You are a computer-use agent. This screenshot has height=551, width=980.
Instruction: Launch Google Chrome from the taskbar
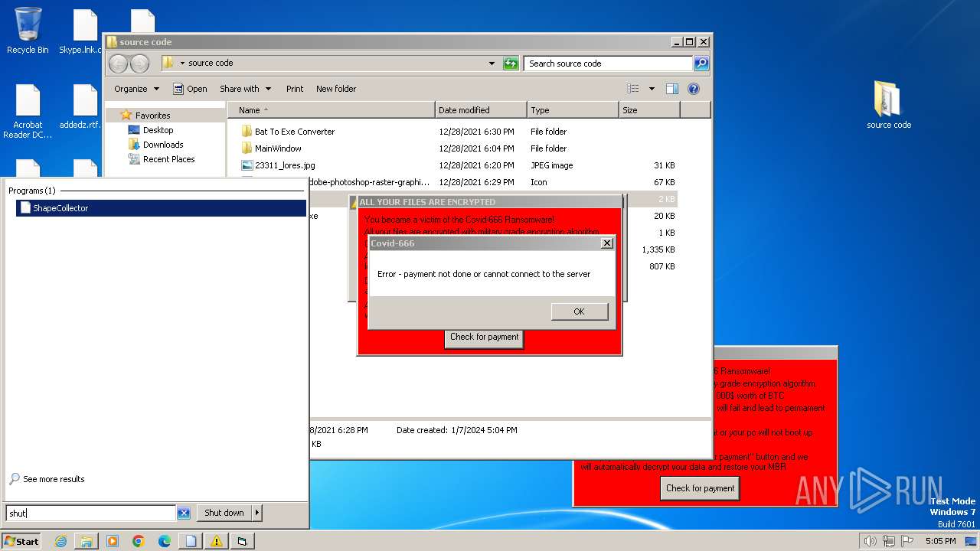pos(139,541)
